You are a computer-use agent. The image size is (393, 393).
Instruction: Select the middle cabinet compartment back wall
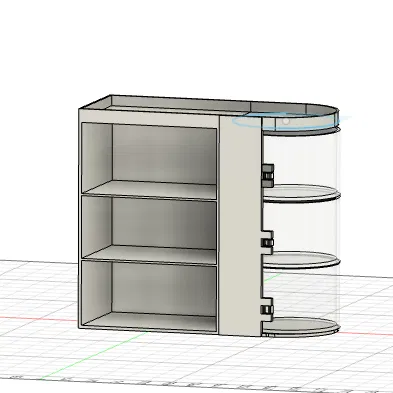164,224
